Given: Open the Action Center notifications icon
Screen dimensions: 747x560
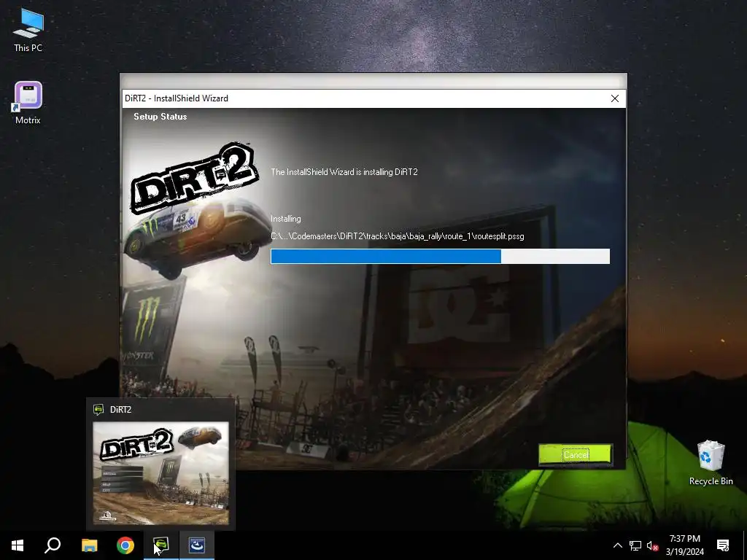Looking at the screenshot, I should tap(723, 545).
